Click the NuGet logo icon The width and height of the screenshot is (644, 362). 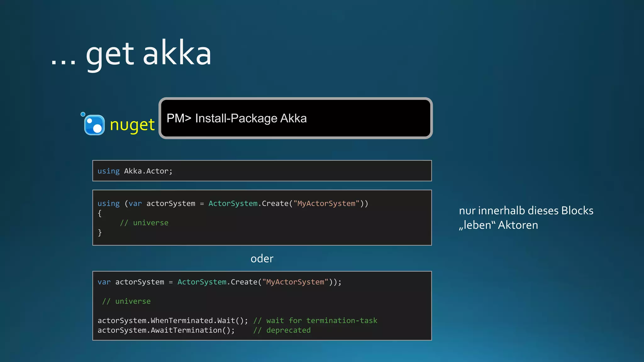[x=93, y=123]
